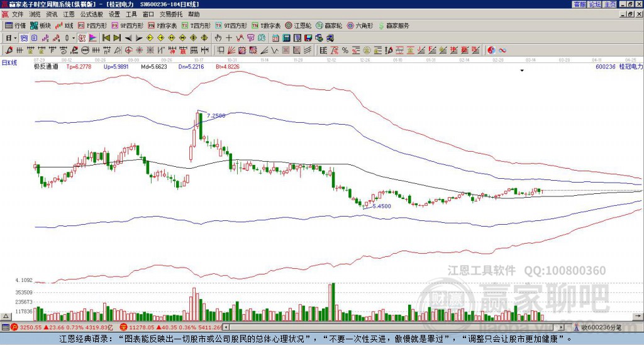Click the horizontal scrollbar left arrow
Screen dimensions: 644x345
(226, 327)
